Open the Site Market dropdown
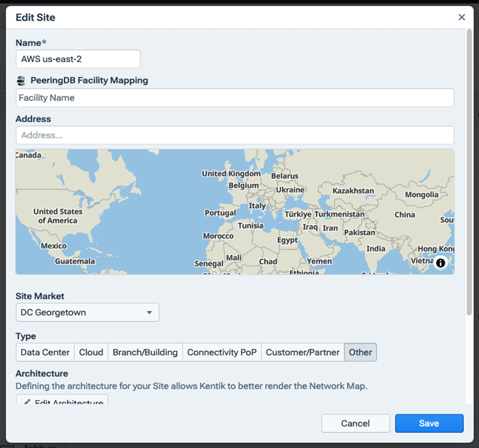The image size is (479, 448). pyautogui.click(x=88, y=312)
